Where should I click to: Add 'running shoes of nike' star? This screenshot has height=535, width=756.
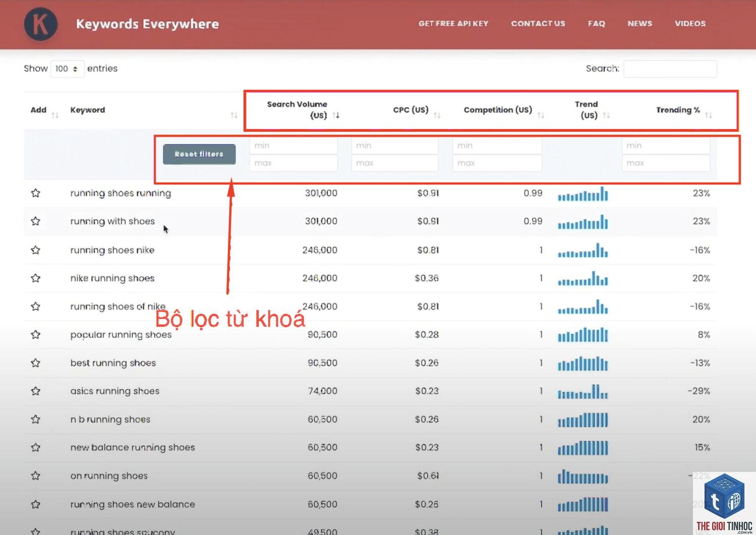coord(35,306)
